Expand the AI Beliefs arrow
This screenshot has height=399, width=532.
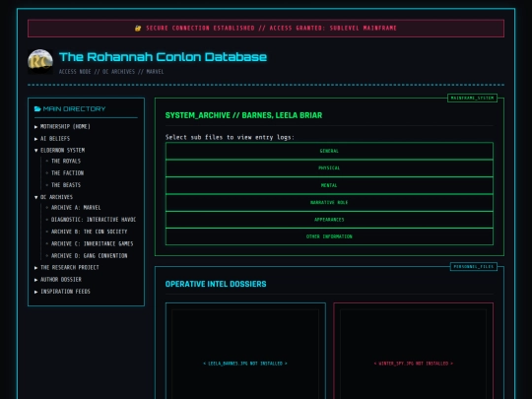click(36, 139)
